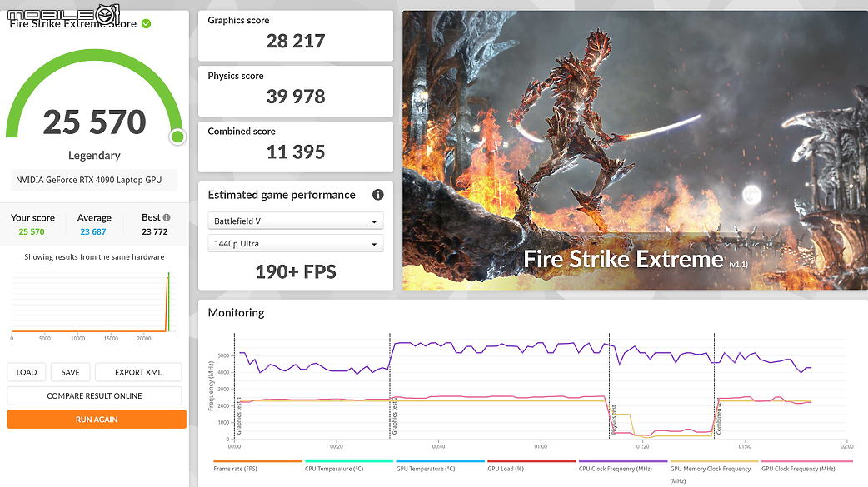
Task: Click the Average score value 23 687
Action: click(x=93, y=232)
